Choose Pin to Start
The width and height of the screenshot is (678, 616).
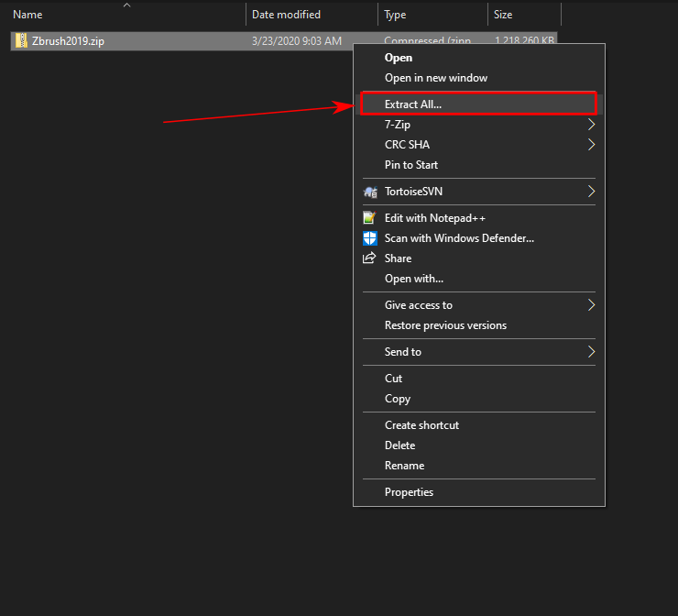(x=479, y=165)
